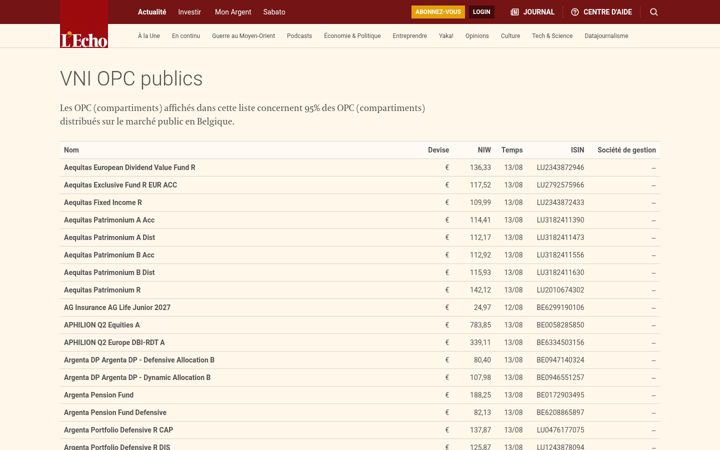Open the Investir top menu
This screenshot has width=720, height=450.
click(190, 12)
